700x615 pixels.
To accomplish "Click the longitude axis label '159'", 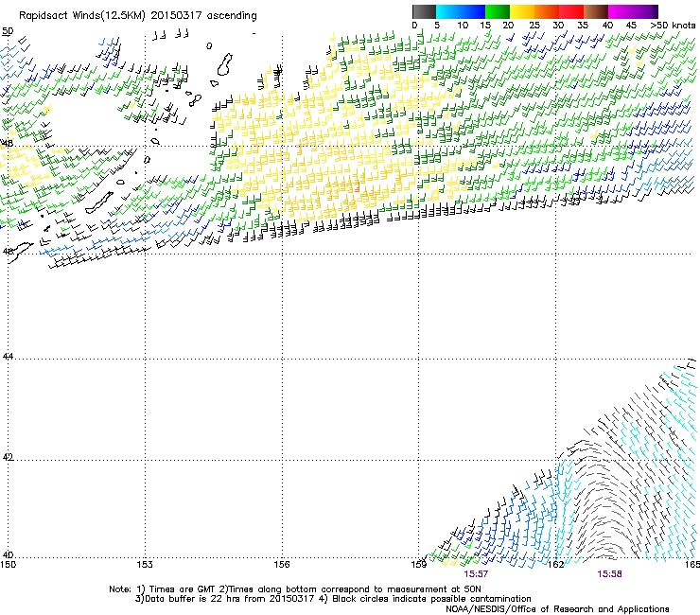I will tap(419, 565).
